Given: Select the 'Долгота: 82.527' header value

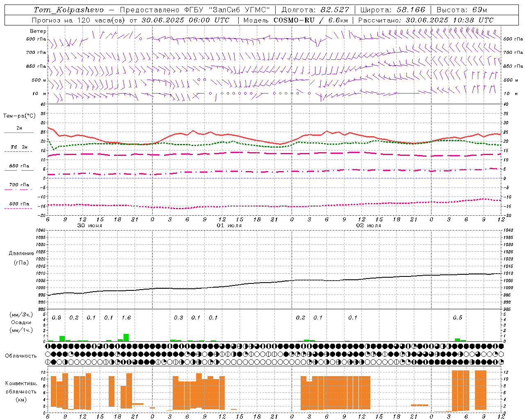Looking at the screenshot, I should [x=315, y=10].
